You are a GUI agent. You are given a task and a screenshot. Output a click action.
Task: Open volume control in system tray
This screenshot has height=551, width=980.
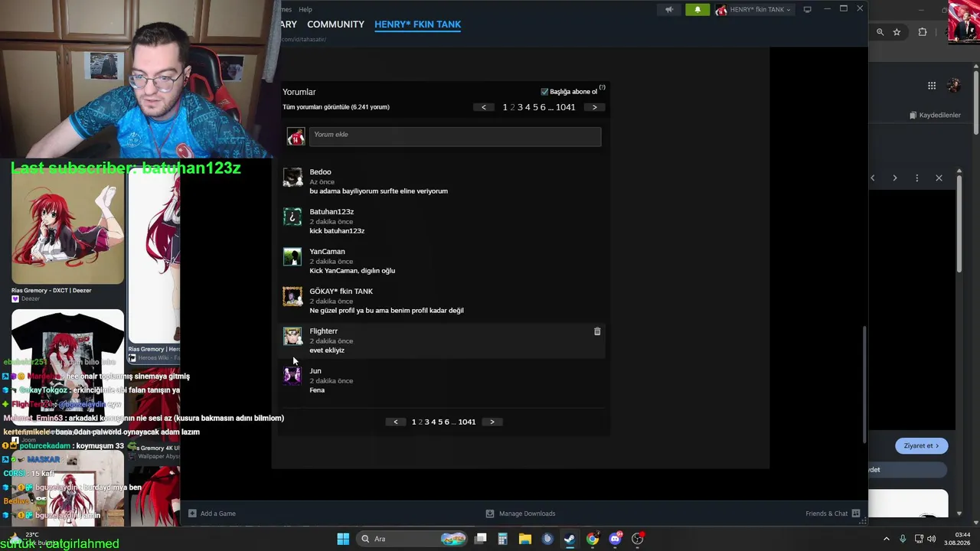pyautogui.click(x=932, y=539)
